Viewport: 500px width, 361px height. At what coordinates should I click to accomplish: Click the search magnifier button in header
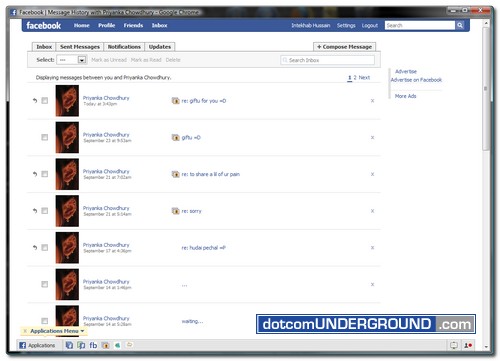click(x=460, y=25)
